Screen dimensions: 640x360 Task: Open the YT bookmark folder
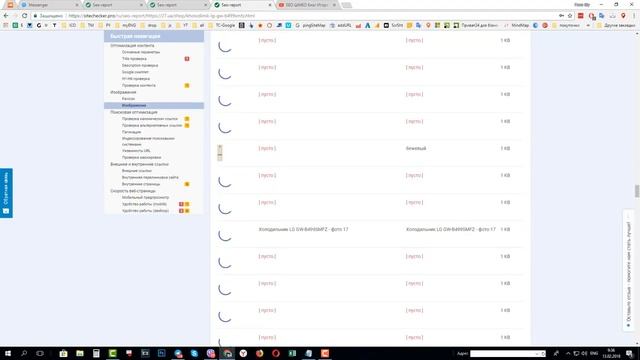[x=182, y=25]
